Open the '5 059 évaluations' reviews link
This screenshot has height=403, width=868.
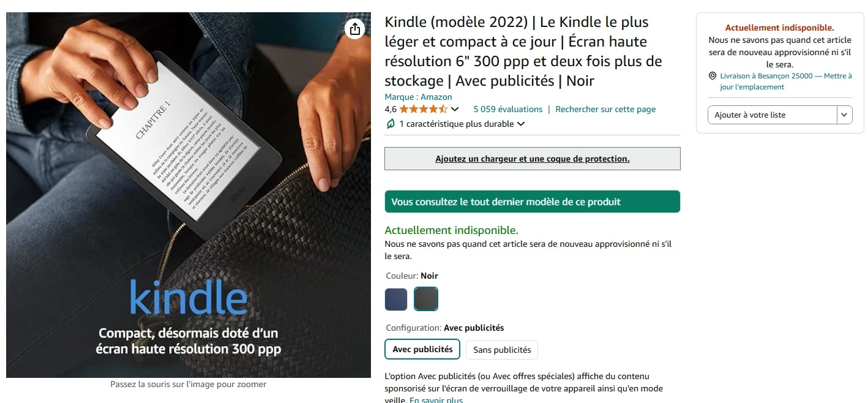pyautogui.click(x=508, y=109)
